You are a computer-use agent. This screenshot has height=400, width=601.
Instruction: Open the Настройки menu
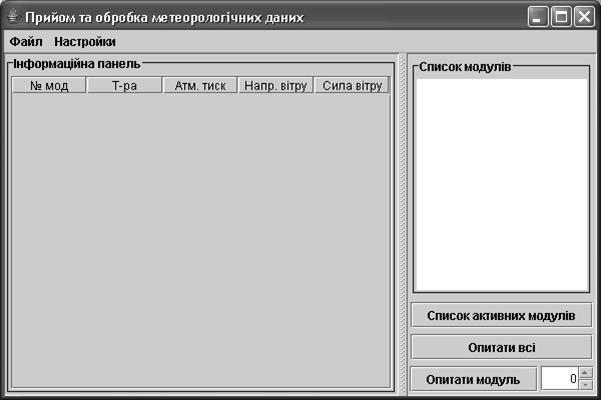(85, 42)
